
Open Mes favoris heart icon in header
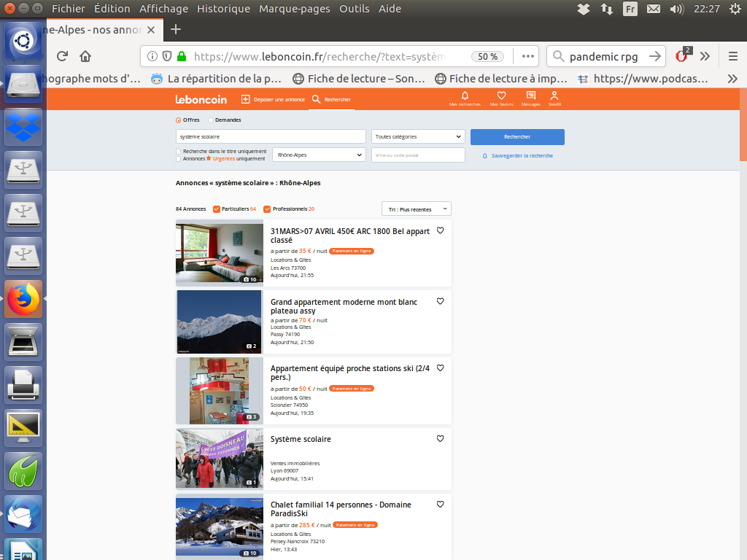[x=501, y=96]
